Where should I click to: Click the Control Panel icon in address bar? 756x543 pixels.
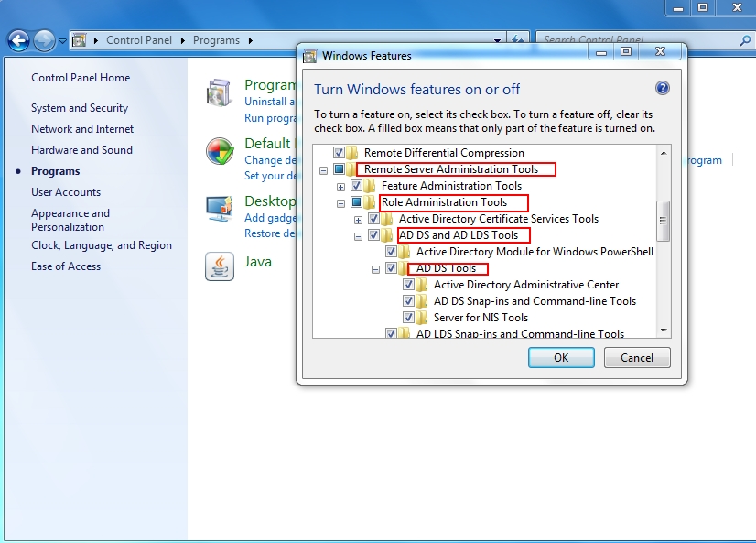point(80,40)
